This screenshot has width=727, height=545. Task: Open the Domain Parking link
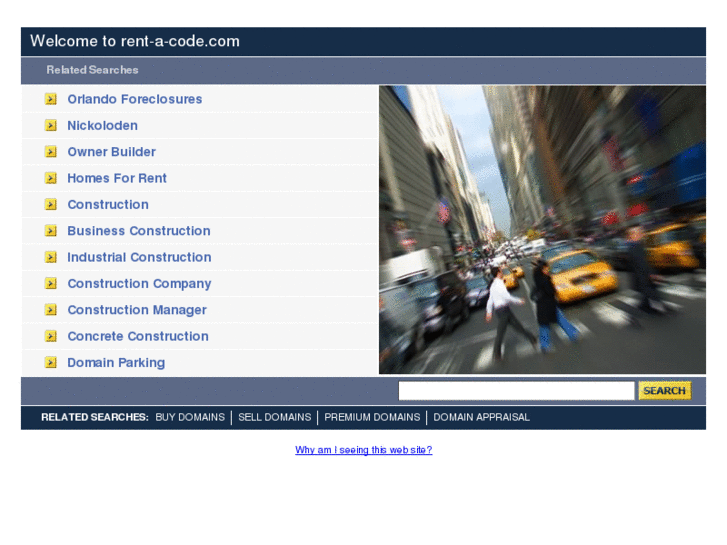pos(116,363)
